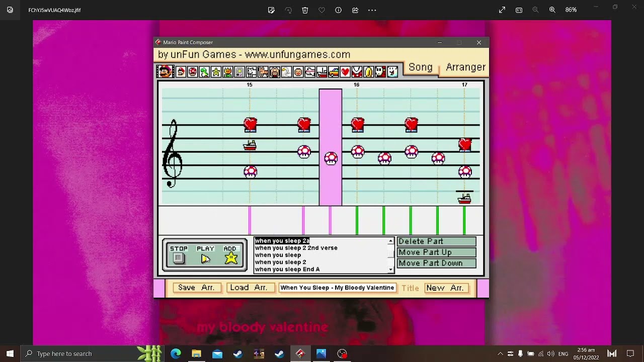644x362 pixels.
Task: Click the Move Part Down button
Action: [436, 263]
